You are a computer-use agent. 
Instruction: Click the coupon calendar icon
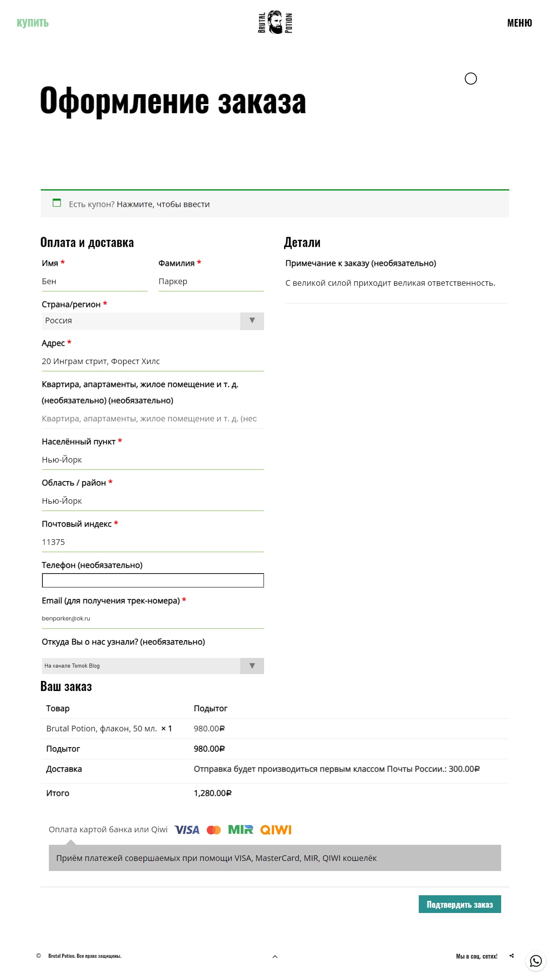[x=57, y=203]
